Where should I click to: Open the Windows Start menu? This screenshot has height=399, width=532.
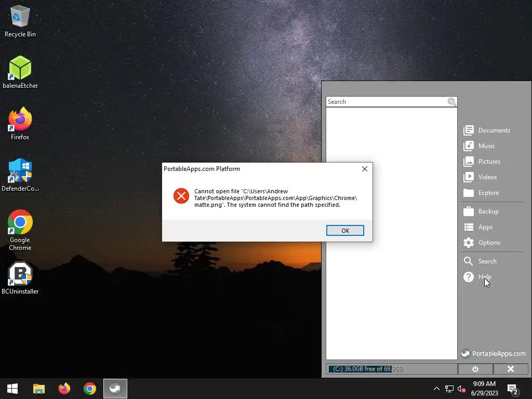coord(12,389)
